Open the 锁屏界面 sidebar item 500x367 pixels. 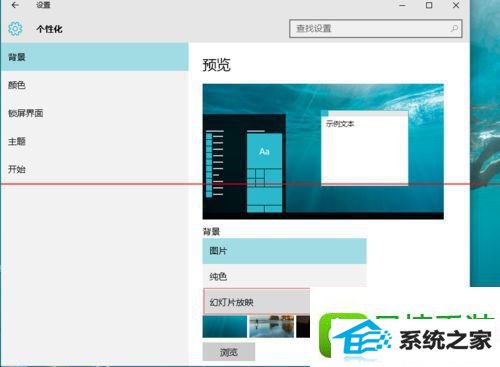95,113
